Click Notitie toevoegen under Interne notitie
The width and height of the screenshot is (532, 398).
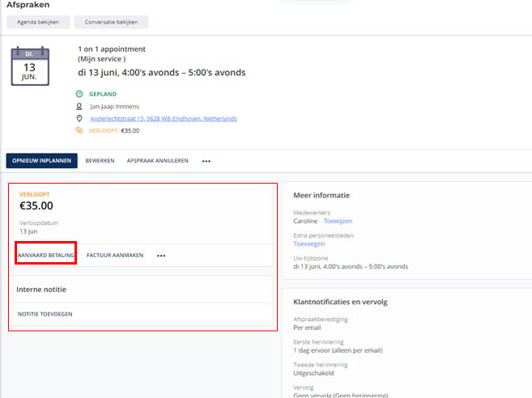(x=45, y=314)
